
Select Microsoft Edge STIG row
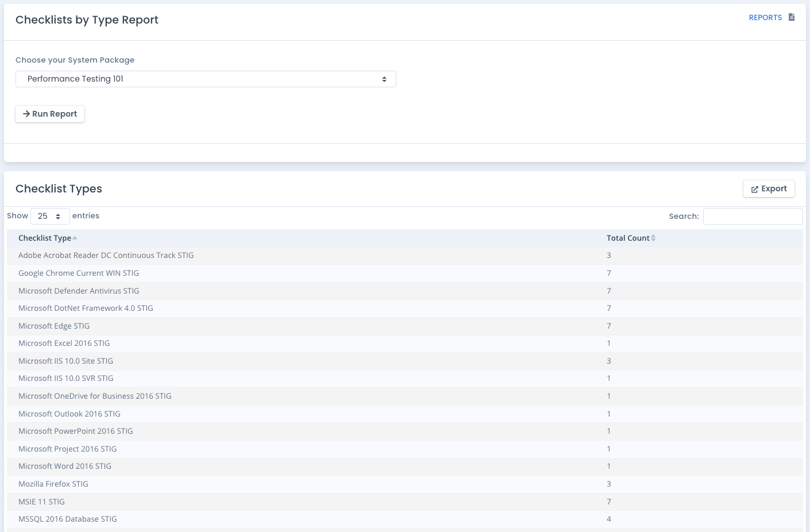pos(405,326)
